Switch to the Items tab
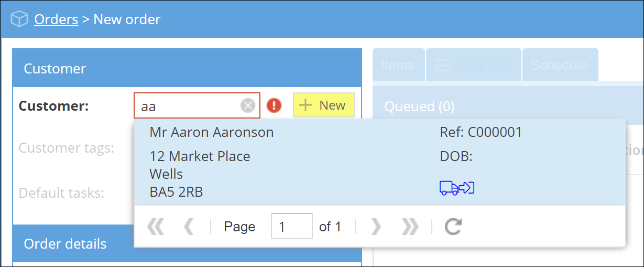644x267 pixels. (x=398, y=65)
